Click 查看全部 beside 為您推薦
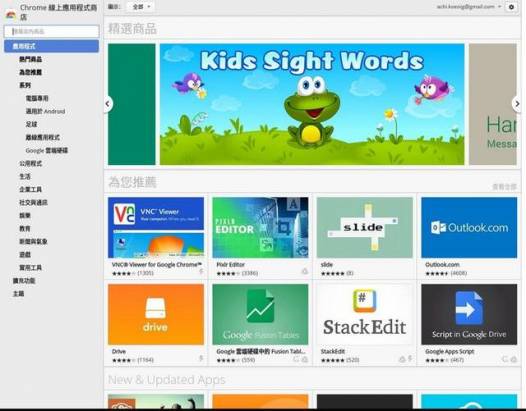The width and height of the screenshot is (526, 411). click(x=504, y=187)
